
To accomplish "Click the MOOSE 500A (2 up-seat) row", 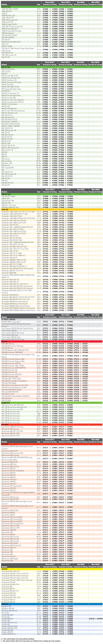I will point(51,322).
